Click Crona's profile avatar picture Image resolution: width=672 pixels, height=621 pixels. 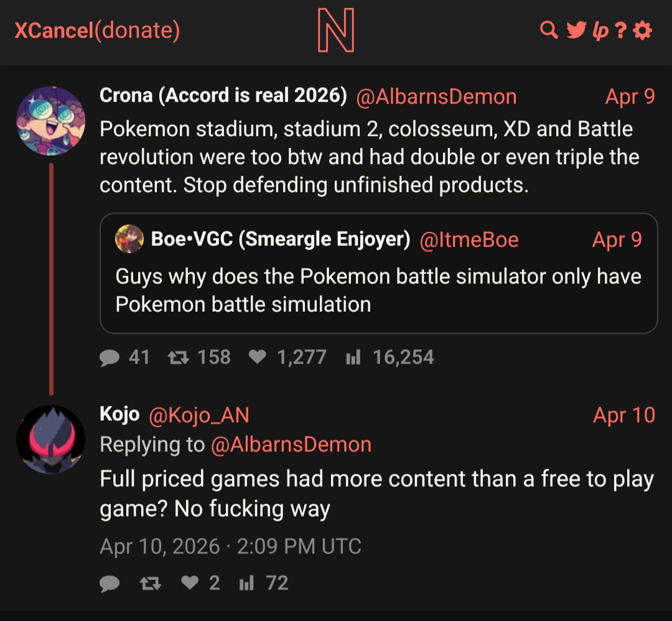pos(50,121)
